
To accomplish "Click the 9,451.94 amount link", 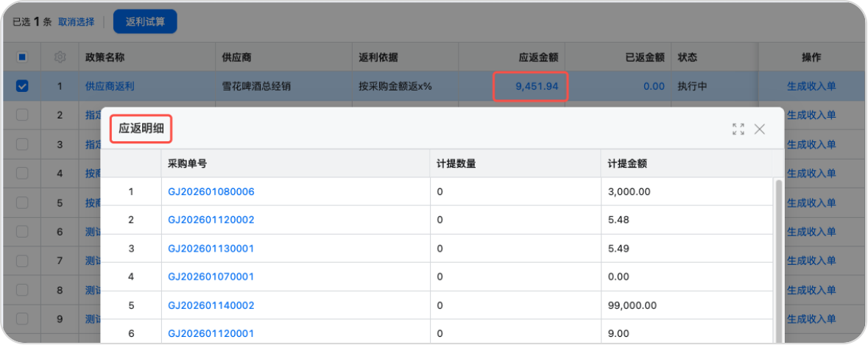I will pos(537,86).
